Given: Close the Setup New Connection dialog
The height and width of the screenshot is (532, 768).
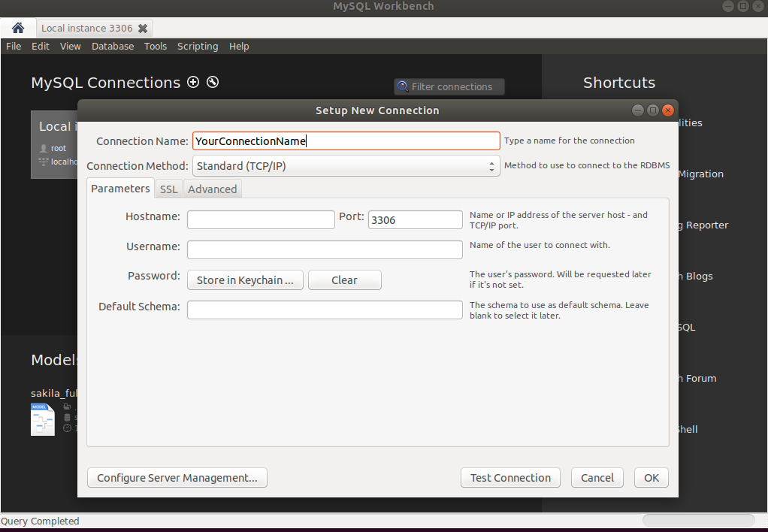Looking at the screenshot, I should pyautogui.click(x=668, y=110).
